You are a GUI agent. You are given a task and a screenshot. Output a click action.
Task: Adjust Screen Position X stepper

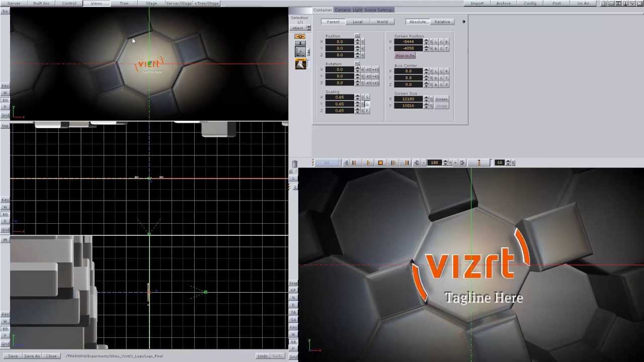[426, 42]
